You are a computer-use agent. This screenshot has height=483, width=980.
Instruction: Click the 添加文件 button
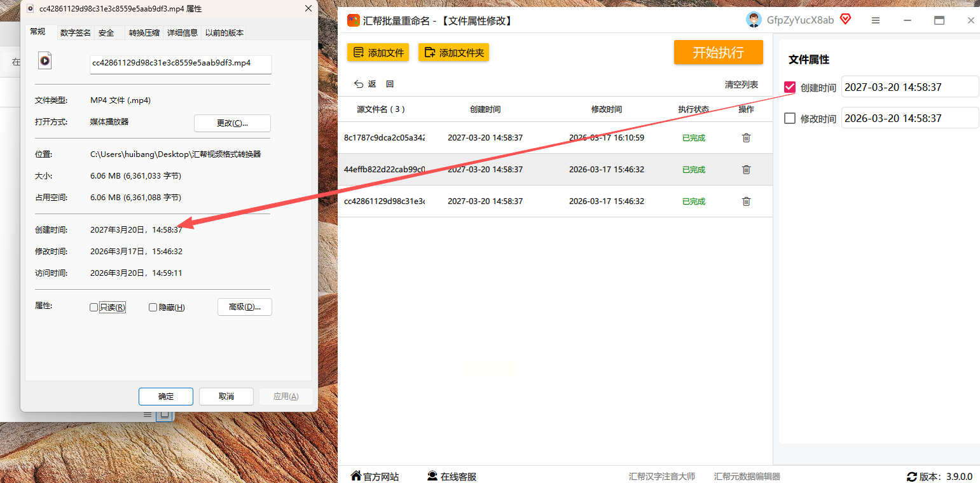[x=378, y=53]
